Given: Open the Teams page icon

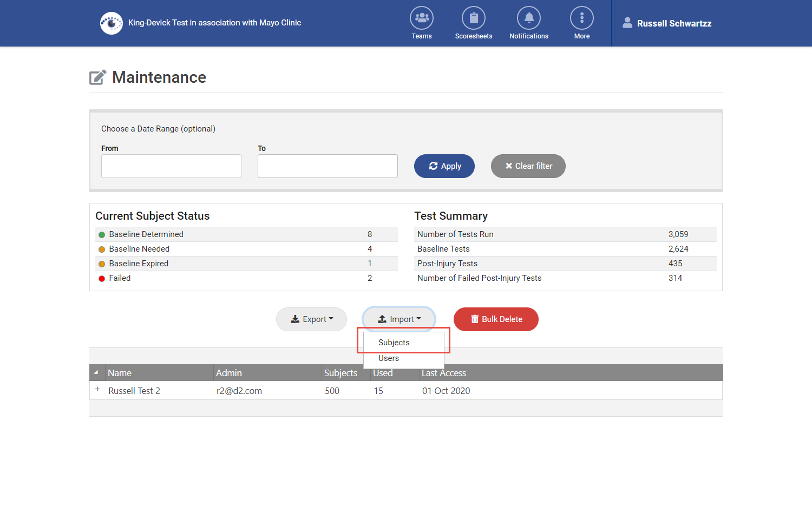Looking at the screenshot, I should click(421, 18).
